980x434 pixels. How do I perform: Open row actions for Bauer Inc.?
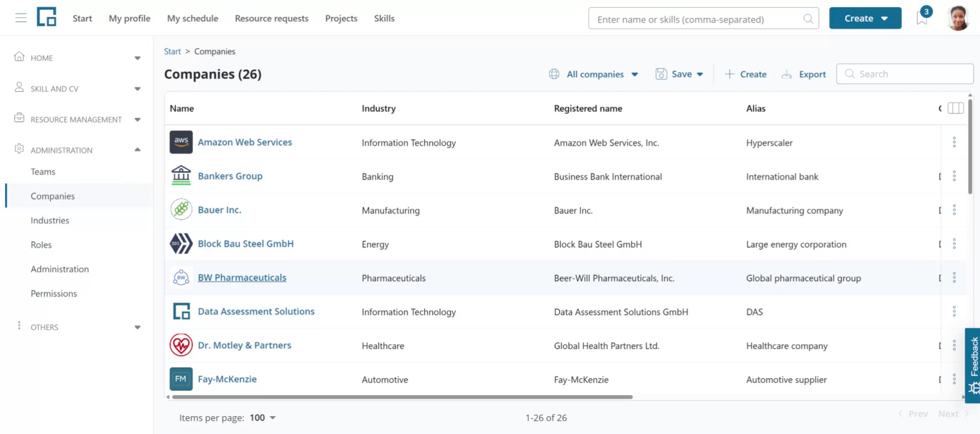coord(954,210)
